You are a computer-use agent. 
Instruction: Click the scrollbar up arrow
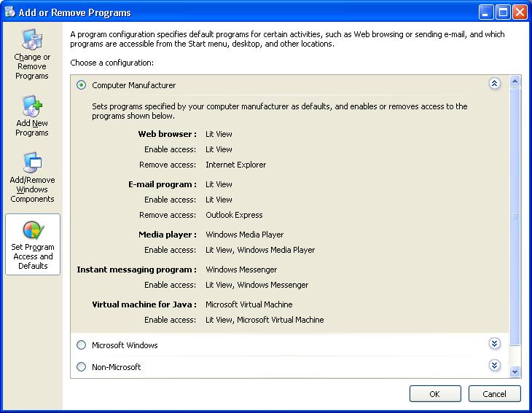(515, 82)
